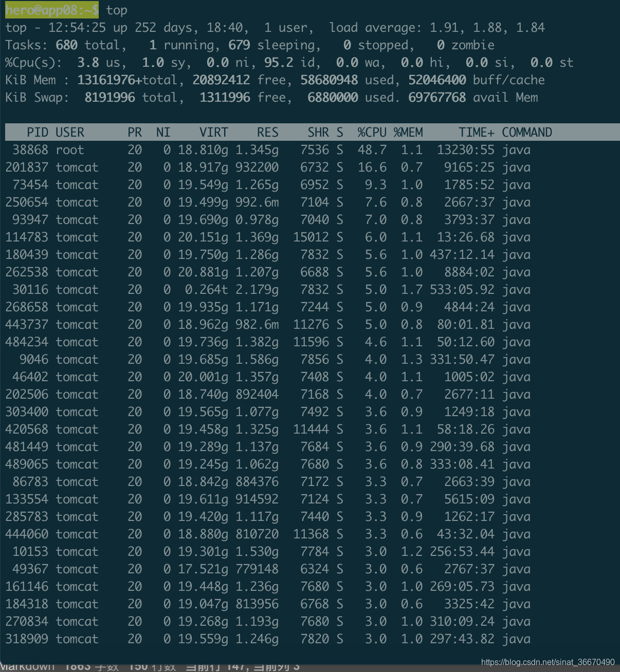Screen dimensions: 620x672
Task: Select PID 262538 in process list
Action: [27, 272]
